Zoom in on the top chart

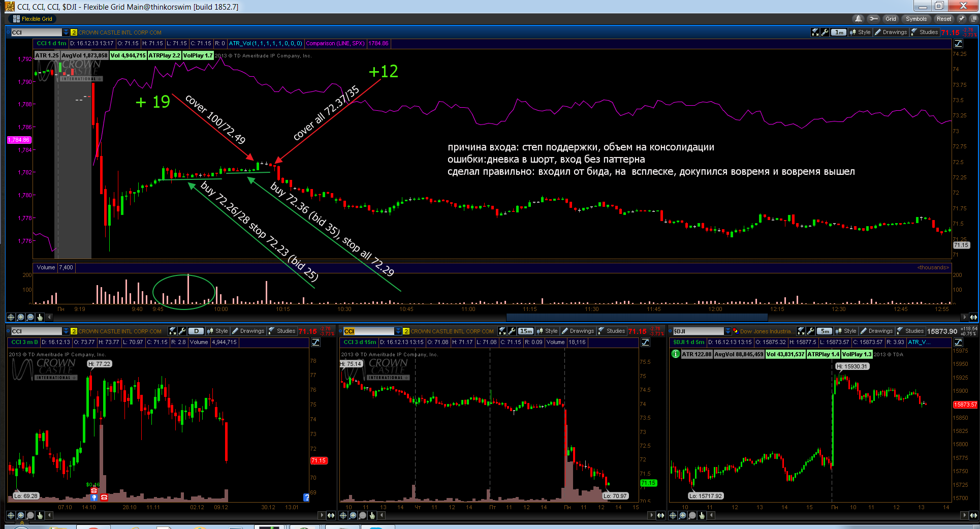tap(21, 317)
